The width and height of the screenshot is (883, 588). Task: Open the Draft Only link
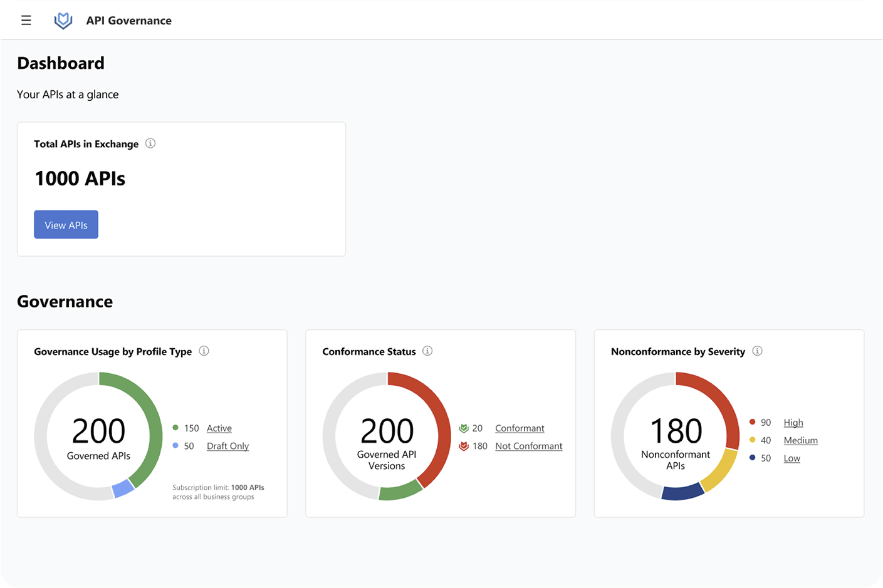point(227,446)
